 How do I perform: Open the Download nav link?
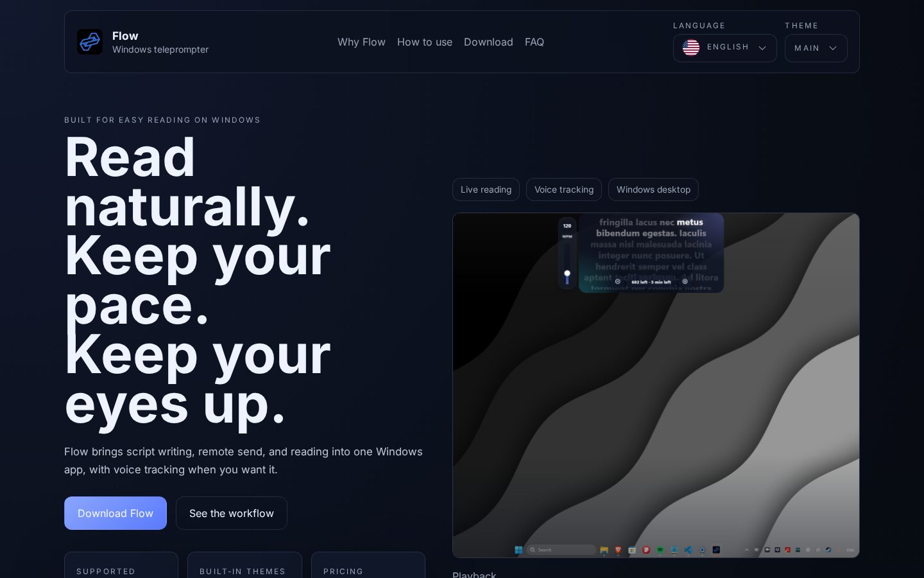click(488, 42)
